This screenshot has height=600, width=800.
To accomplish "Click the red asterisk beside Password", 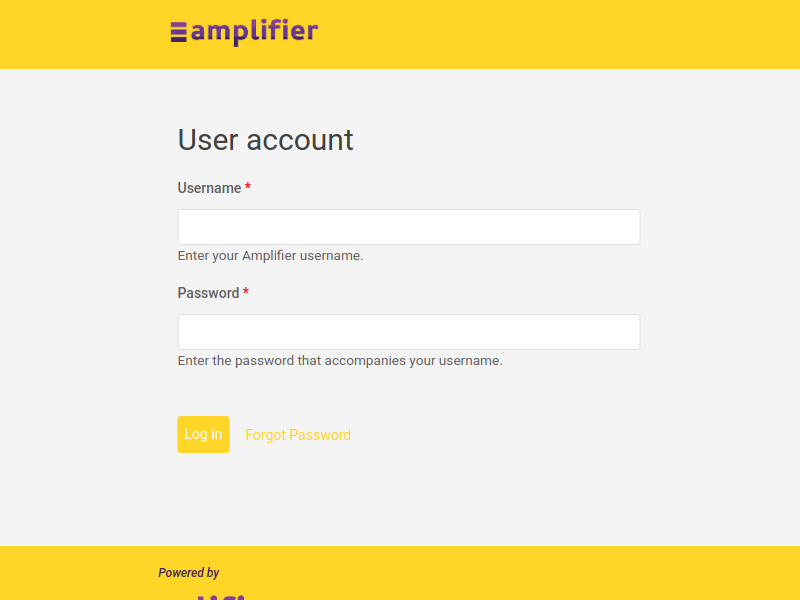I will [x=246, y=293].
